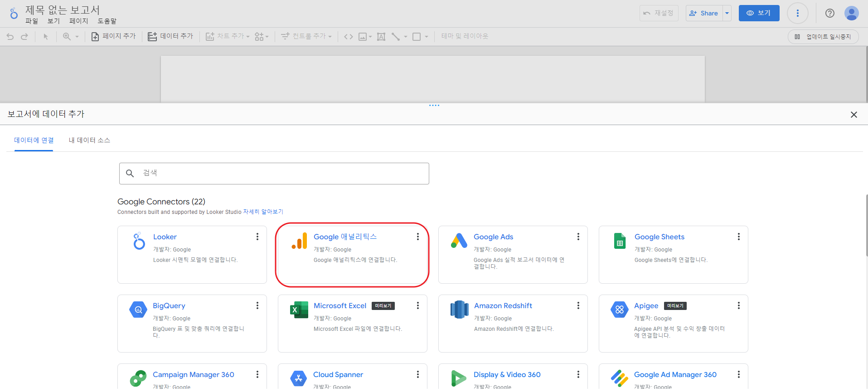Open Looker connector options menu

pyautogui.click(x=257, y=237)
